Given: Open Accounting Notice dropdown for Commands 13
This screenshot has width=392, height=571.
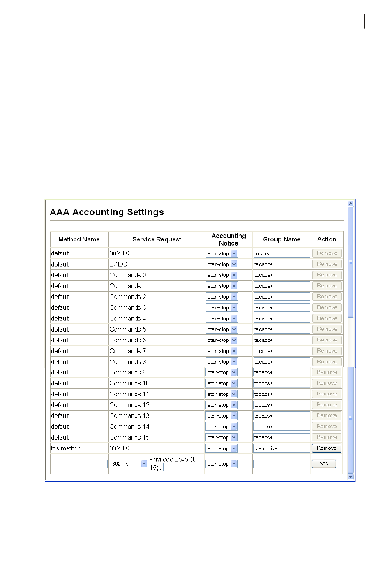Looking at the screenshot, I should pyautogui.click(x=222, y=416).
